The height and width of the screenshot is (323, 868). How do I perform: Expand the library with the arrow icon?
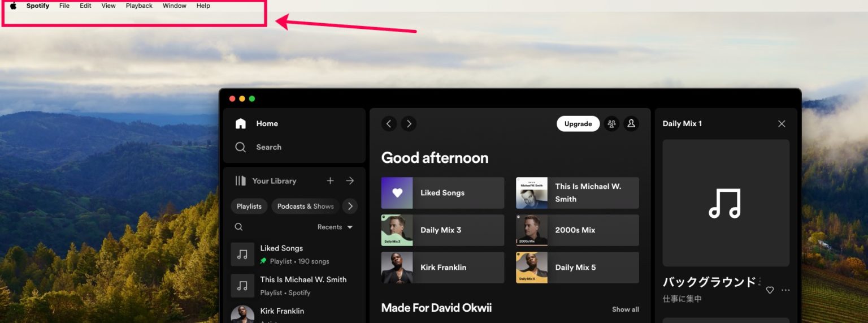pyautogui.click(x=350, y=181)
